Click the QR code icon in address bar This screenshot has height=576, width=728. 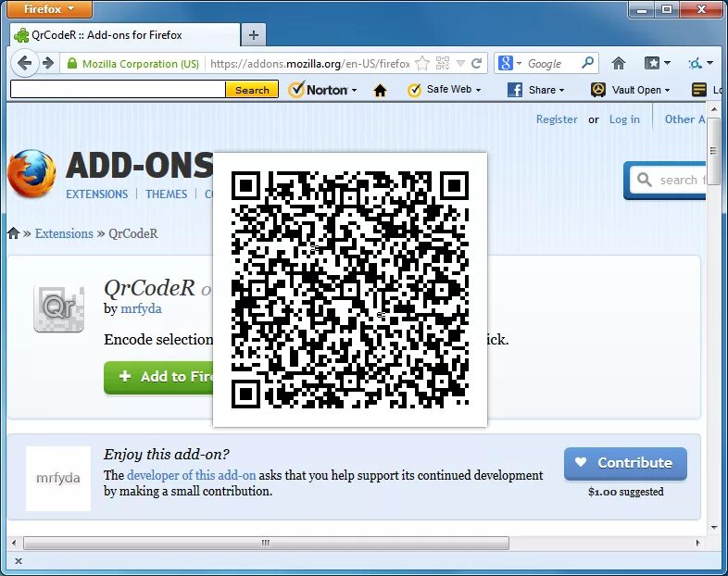(443, 63)
